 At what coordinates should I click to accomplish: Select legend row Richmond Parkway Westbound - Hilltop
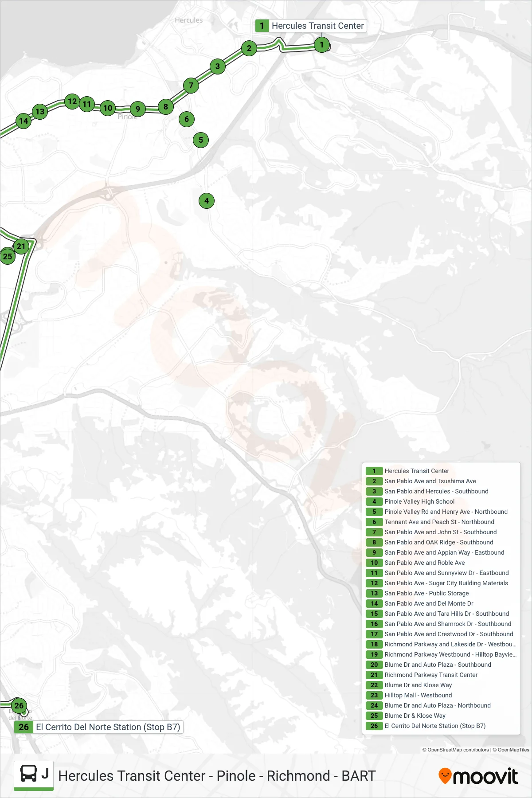(441, 654)
